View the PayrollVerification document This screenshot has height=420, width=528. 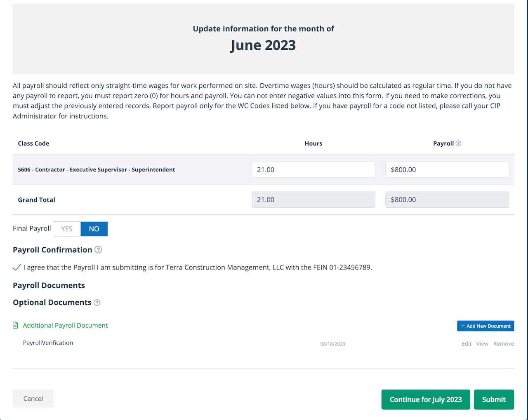[x=482, y=344]
